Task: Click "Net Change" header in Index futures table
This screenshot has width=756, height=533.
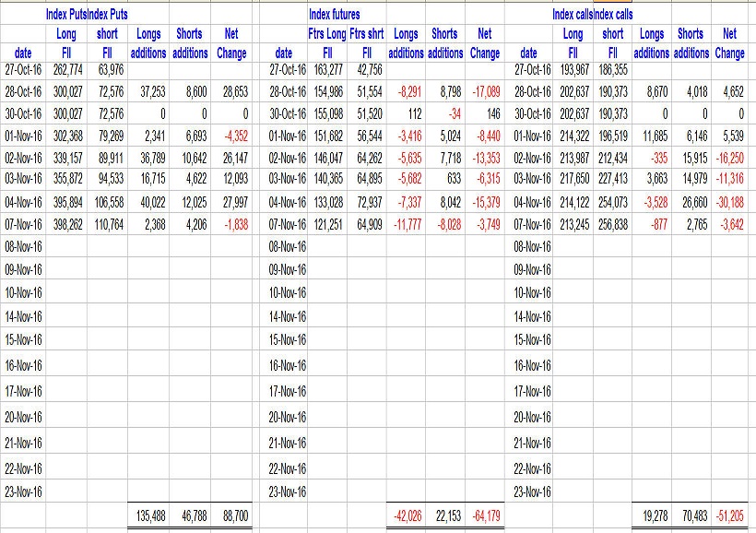Action: coord(485,43)
